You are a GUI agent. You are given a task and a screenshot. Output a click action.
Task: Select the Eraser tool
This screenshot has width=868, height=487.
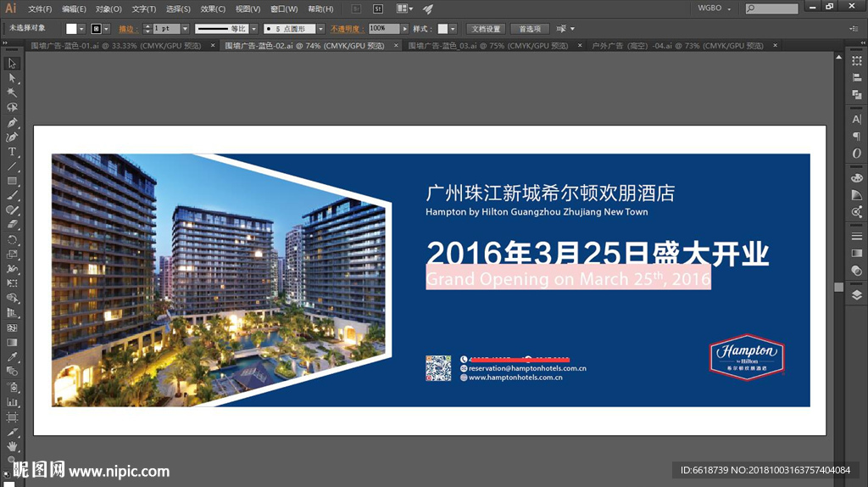[x=12, y=224]
